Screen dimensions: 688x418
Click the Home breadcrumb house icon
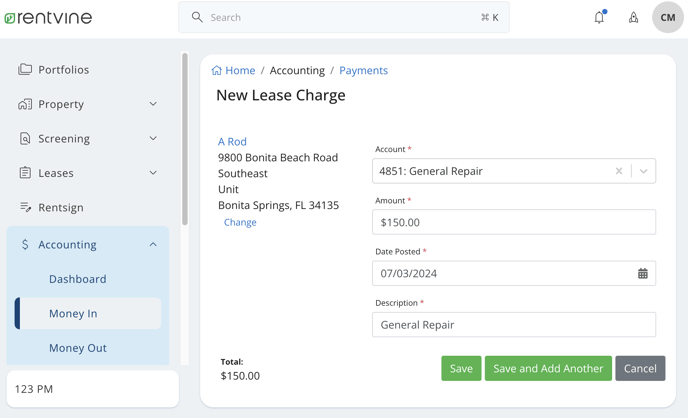[x=216, y=71]
